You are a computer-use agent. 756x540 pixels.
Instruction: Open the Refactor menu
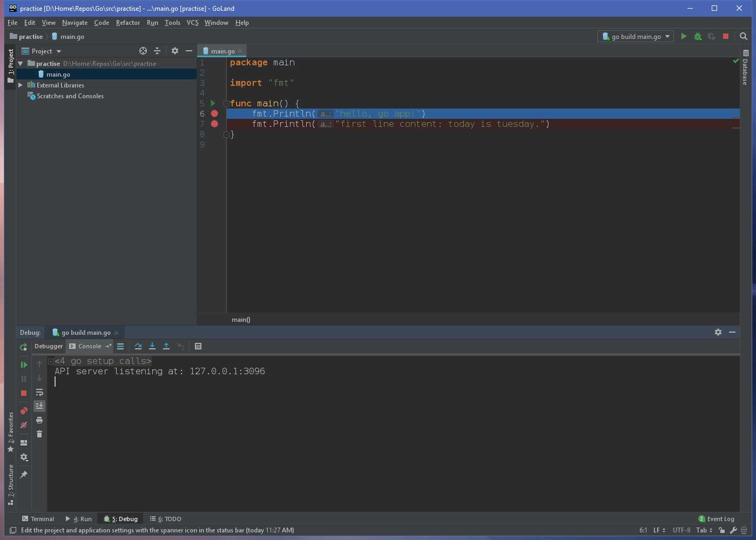[127, 23]
